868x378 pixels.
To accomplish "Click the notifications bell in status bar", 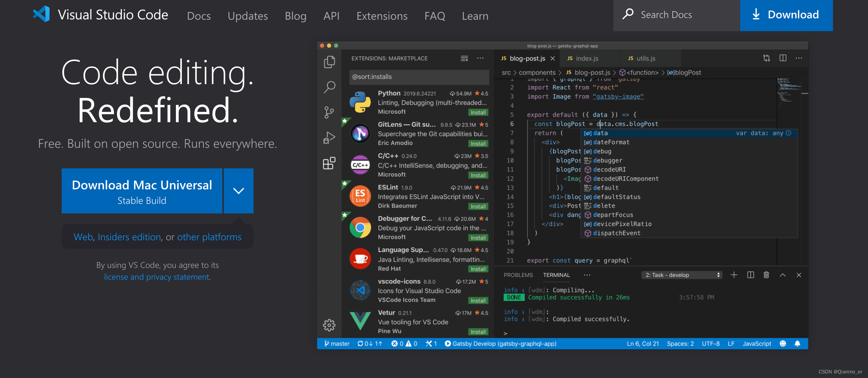I will click(797, 343).
